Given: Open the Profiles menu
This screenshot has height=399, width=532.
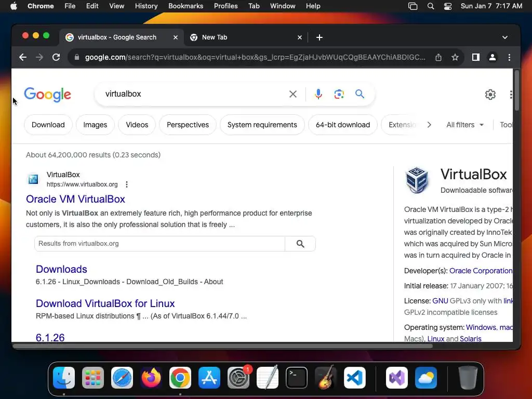Looking at the screenshot, I should tap(225, 6).
